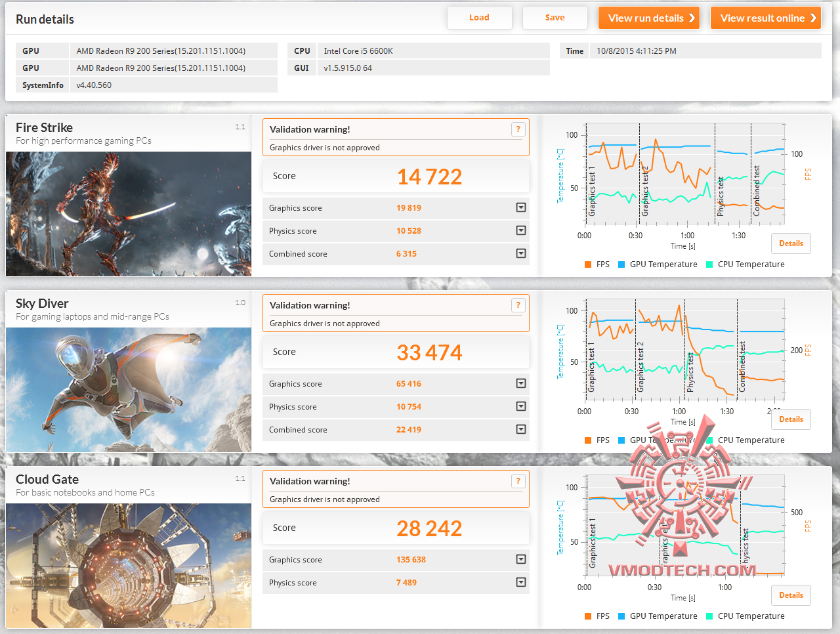Click the Cloud Gate benchmark thumbnail
Screen dimensions: 840x634
(x=129, y=566)
